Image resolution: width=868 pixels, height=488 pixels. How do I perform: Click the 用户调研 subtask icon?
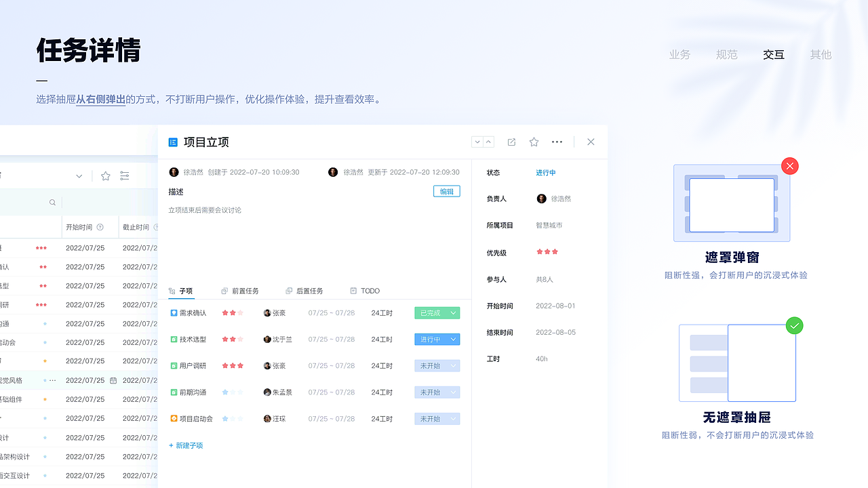pos(174,366)
